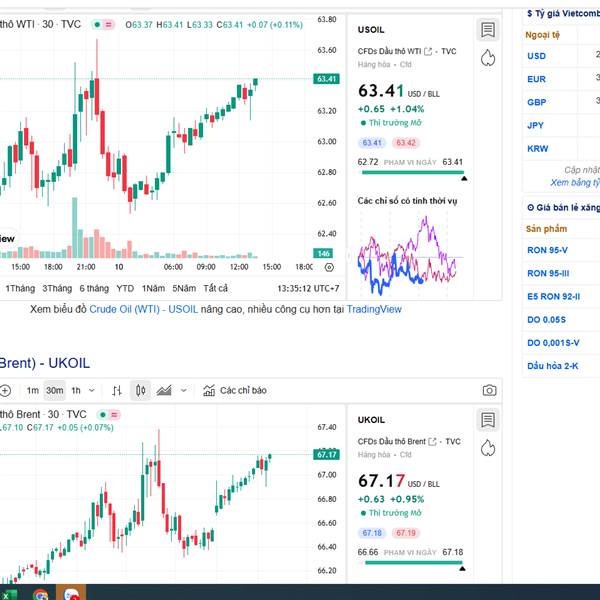Toggle Brent chart pink equals indicator

coord(114,415)
